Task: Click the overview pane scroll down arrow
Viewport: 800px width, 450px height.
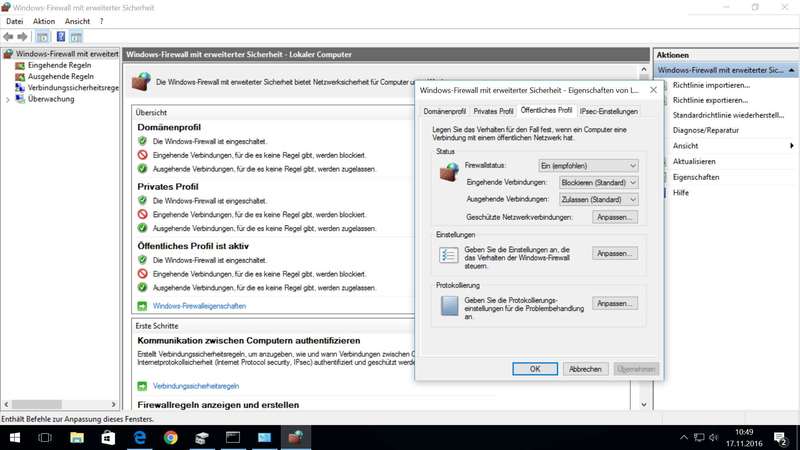Action: coord(643,405)
